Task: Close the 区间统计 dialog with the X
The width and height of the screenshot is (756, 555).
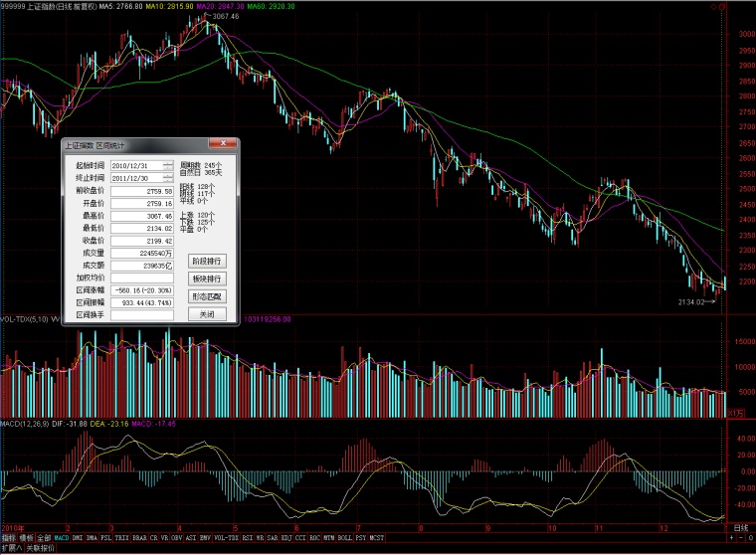Action: click(x=223, y=143)
